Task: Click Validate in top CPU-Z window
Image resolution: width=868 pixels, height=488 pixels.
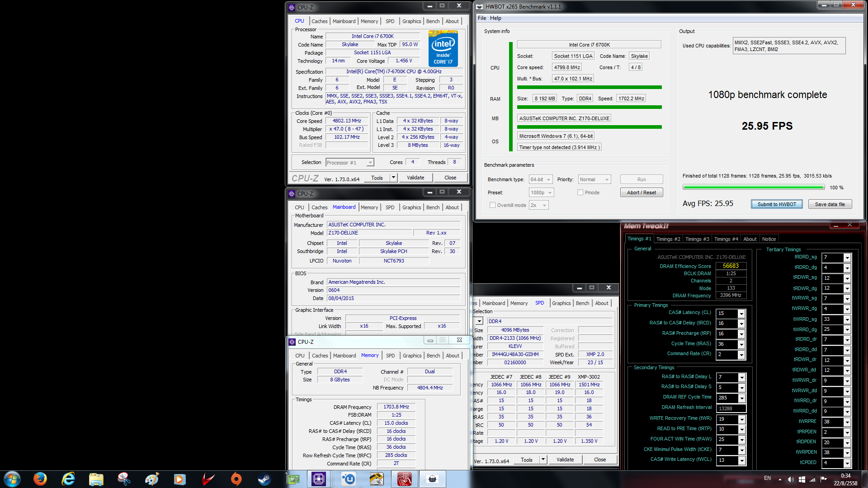Action: click(415, 178)
